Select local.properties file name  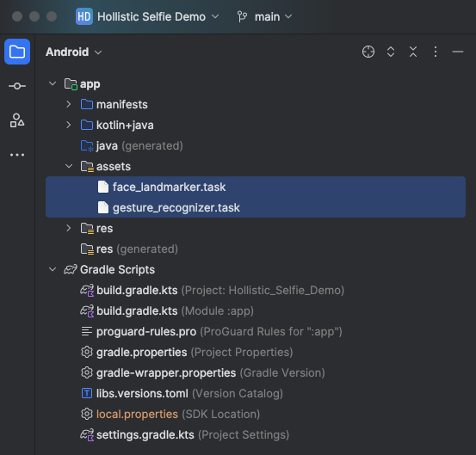click(x=137, y=414)
